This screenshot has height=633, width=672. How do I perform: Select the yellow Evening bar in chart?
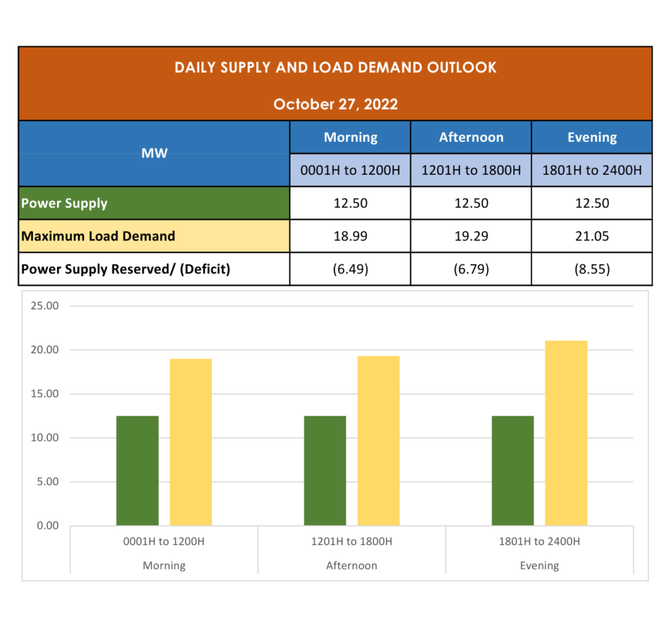(x=566, y=433)
